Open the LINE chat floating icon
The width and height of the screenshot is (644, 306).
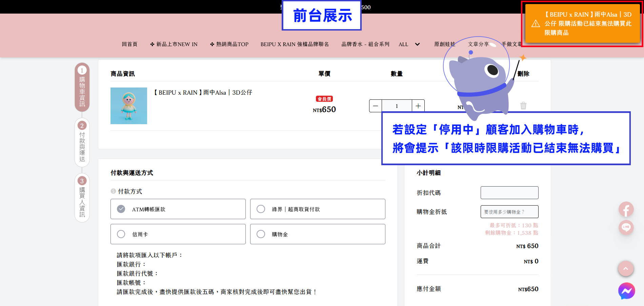pos(626,227)
